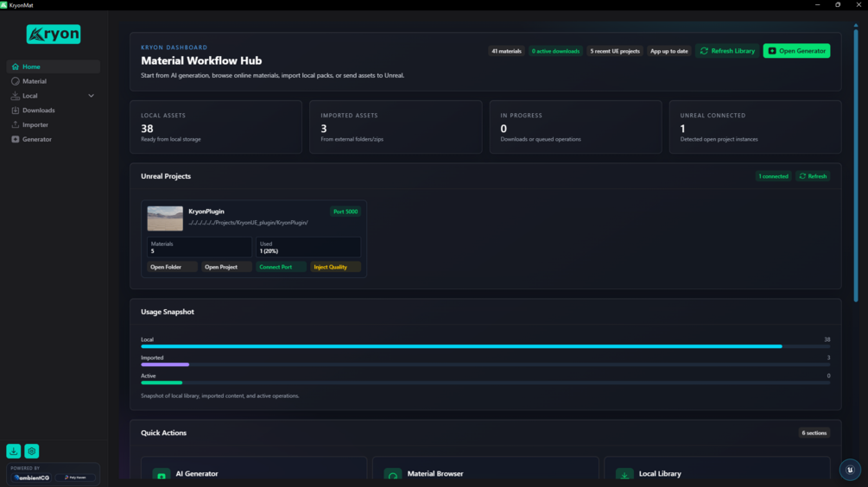The image size is (868, 487).
Task: Open the Material section
Action: (54, 81)
